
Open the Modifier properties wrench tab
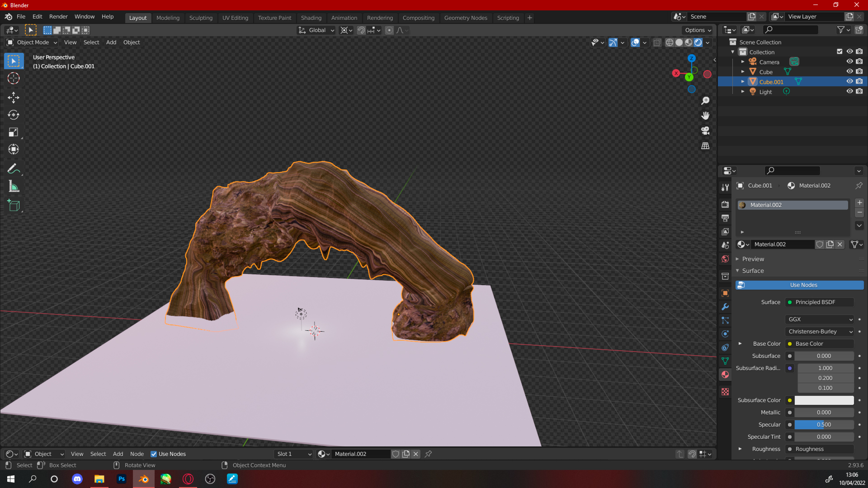[x=725, y=307]
